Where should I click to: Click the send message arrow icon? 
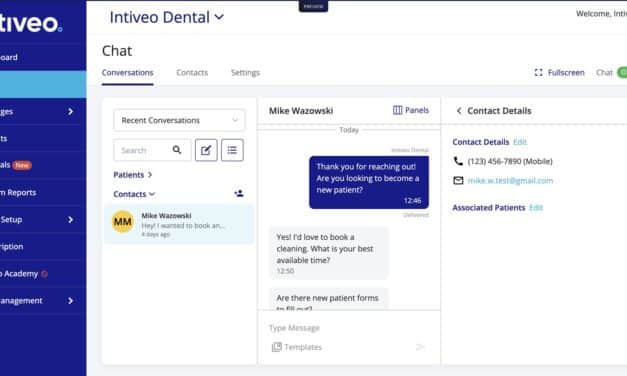[420, 346]
